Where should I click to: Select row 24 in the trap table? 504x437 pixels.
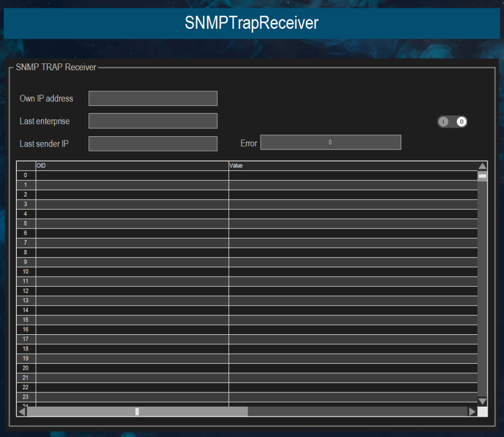coord(25,406)
